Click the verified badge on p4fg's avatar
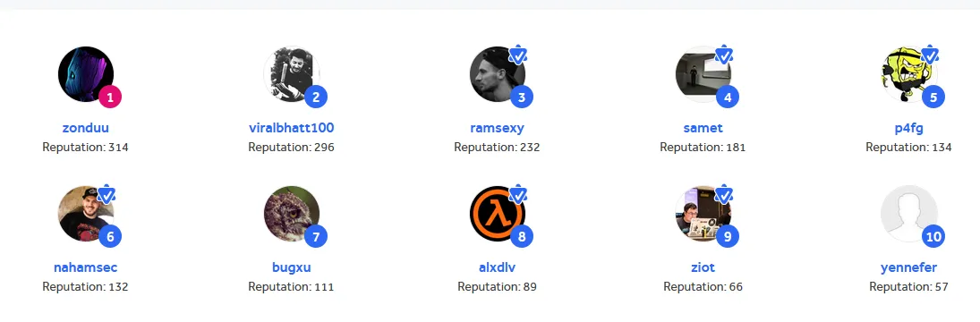Image resolution: width=980 pixels, height=322 pixels. [929, 55]
